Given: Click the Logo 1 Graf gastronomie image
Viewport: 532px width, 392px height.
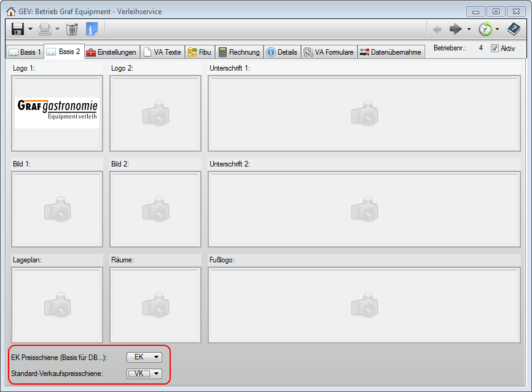Looking at the screenshot, I should click(57, 114).
